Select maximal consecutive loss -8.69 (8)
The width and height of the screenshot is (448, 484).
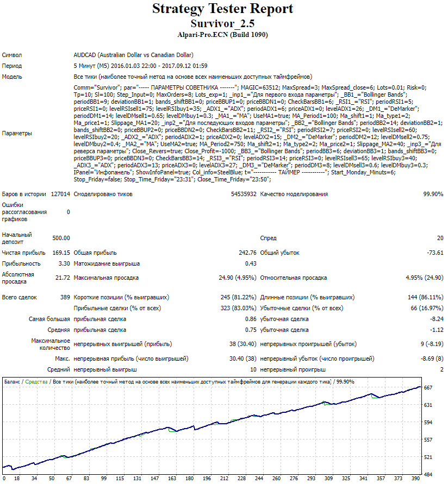point(432,359)
